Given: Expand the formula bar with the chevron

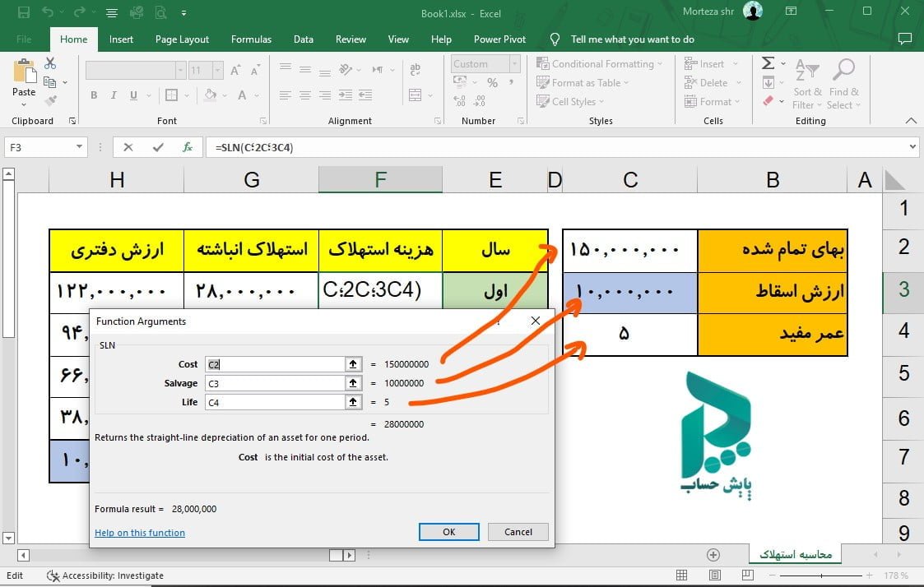Looking at the screenshot, I should 912,147.
